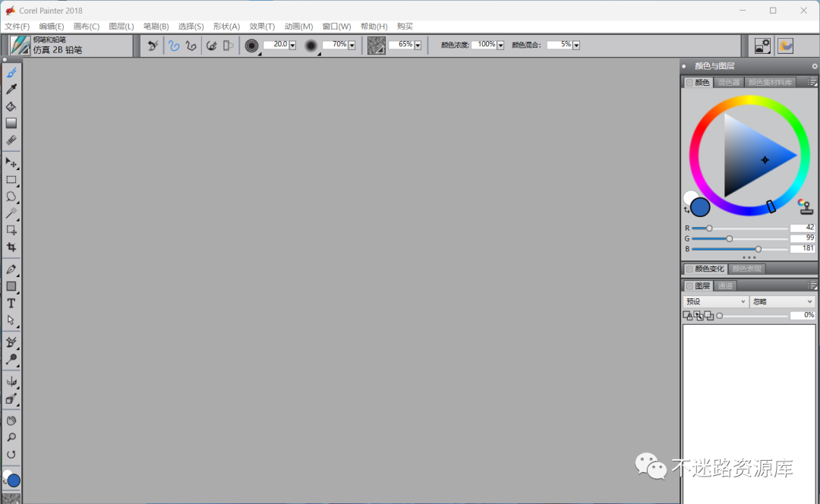Open the 窗口(W) menu
Screen dimensions: 820x504
click(336, 26)
